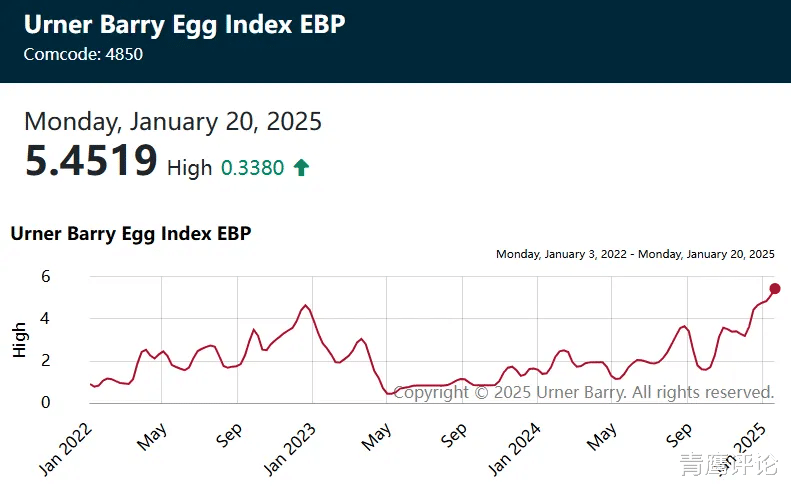Click the Comcode: 4850 text

click(83, 54)
